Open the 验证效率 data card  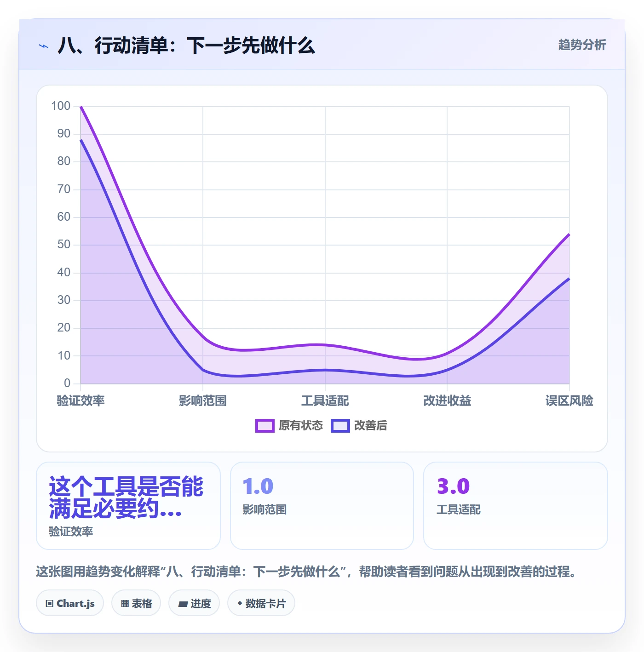(x=128, y=506)
